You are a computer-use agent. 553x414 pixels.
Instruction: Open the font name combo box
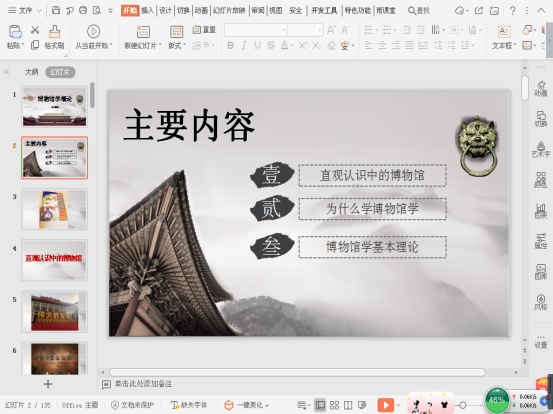point(255,30)
